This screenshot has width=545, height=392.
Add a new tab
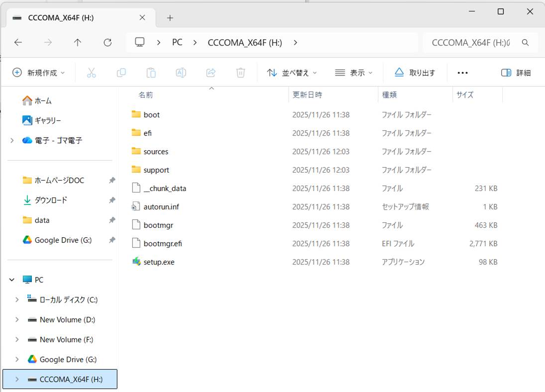[170, 18]
